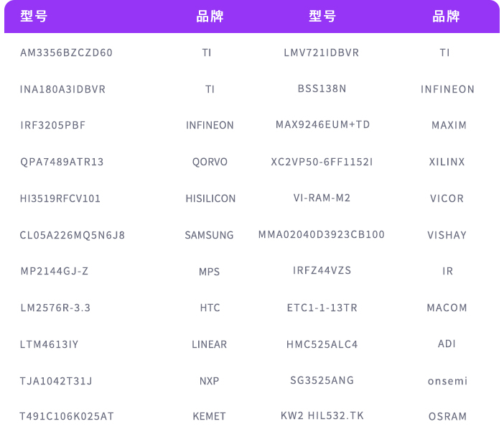Select the IRF3205PBF model
The height and width of the screenshot is (442, 504).
point(52,126)
